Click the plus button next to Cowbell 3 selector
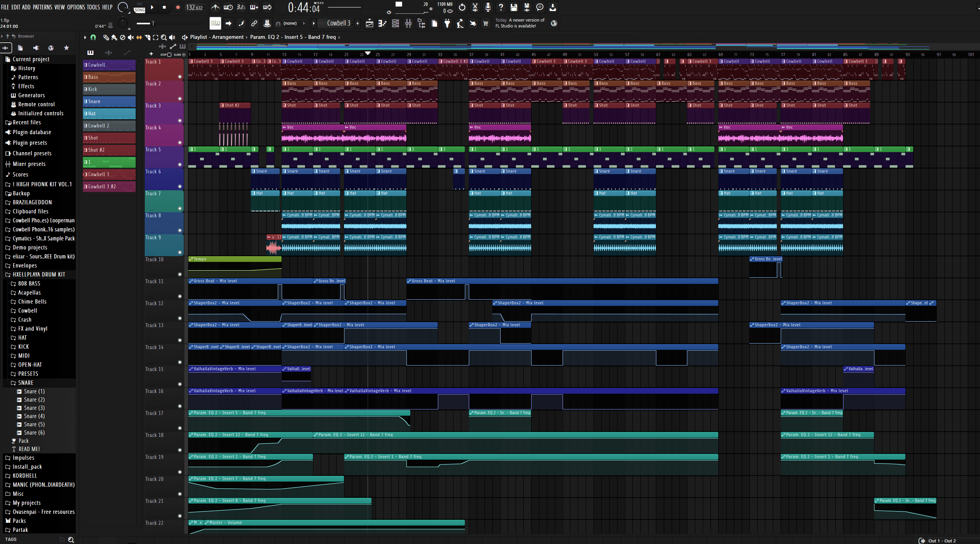The width and height of the screenshot is (980, 544). click(x=357, y=24)
